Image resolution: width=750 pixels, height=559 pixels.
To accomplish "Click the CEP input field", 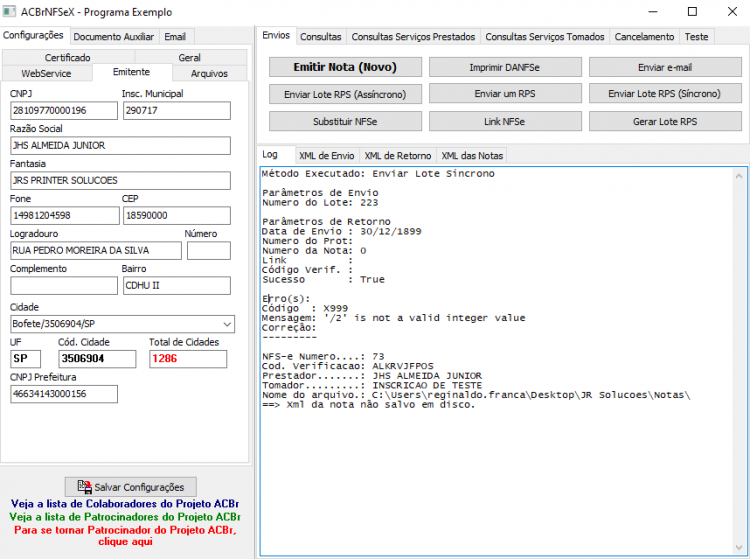I will click(176, 216).
